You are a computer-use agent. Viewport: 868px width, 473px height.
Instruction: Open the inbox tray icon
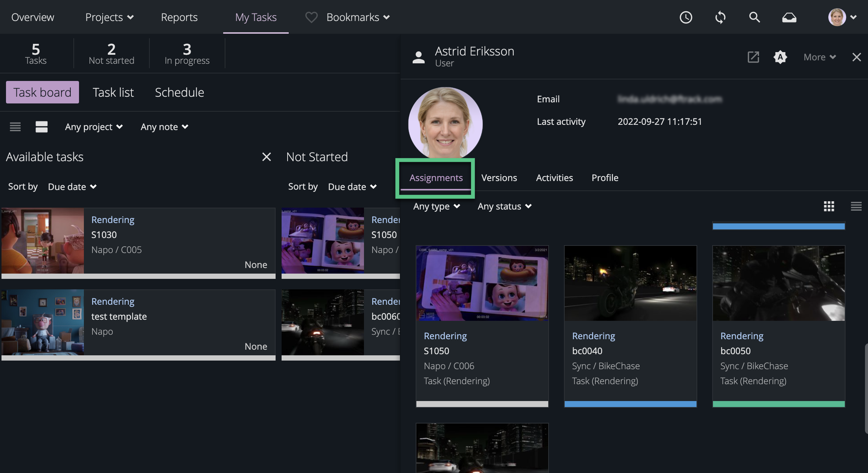[x=789, y=17]
